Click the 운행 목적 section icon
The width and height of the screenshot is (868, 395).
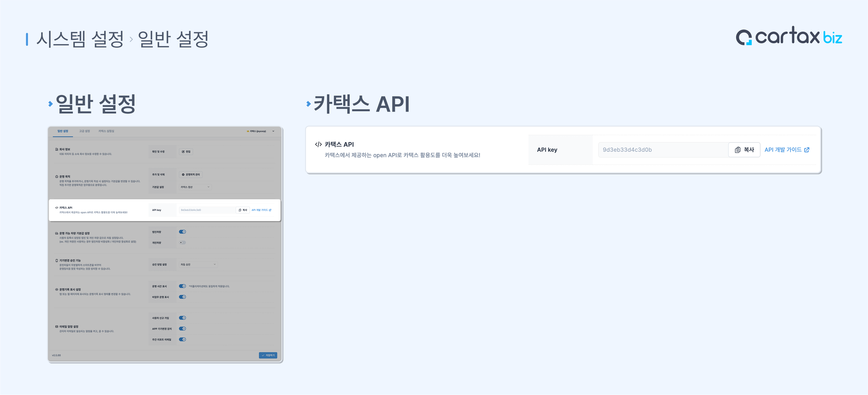(57, 176)
